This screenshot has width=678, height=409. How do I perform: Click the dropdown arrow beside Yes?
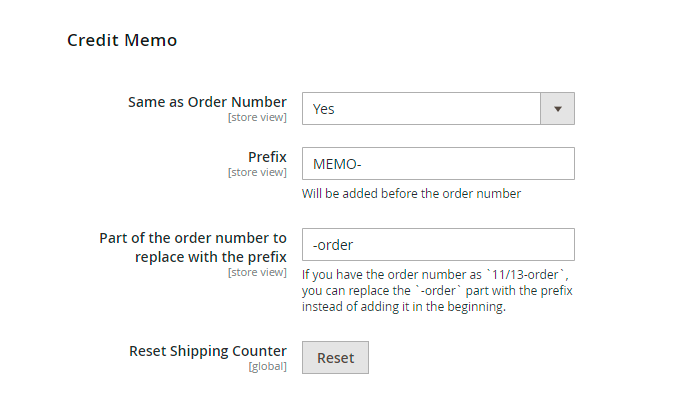(557, 108)
